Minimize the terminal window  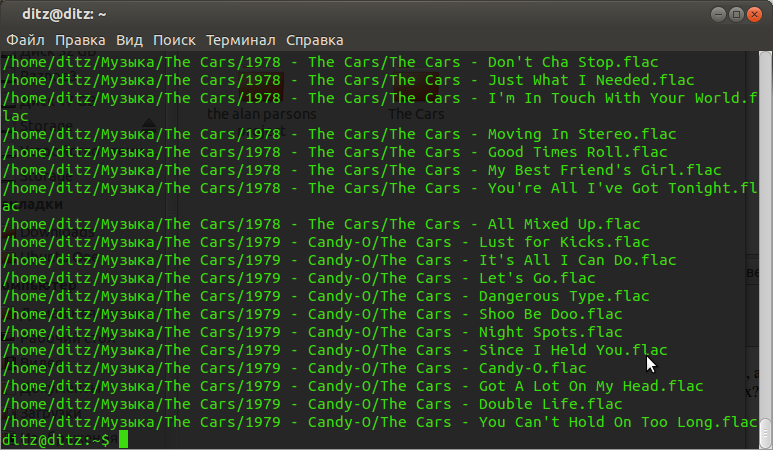718,14
